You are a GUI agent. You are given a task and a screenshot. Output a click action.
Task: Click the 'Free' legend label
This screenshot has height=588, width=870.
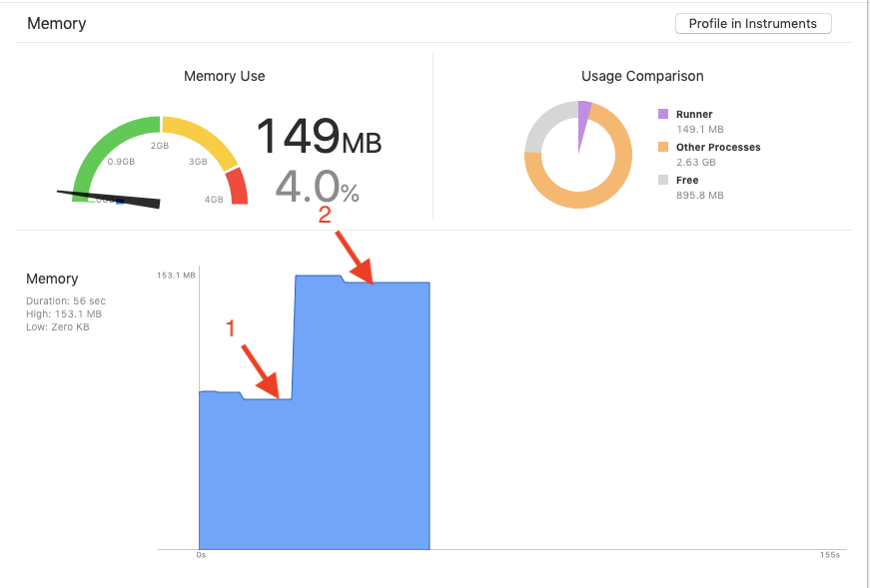(687, 180)
